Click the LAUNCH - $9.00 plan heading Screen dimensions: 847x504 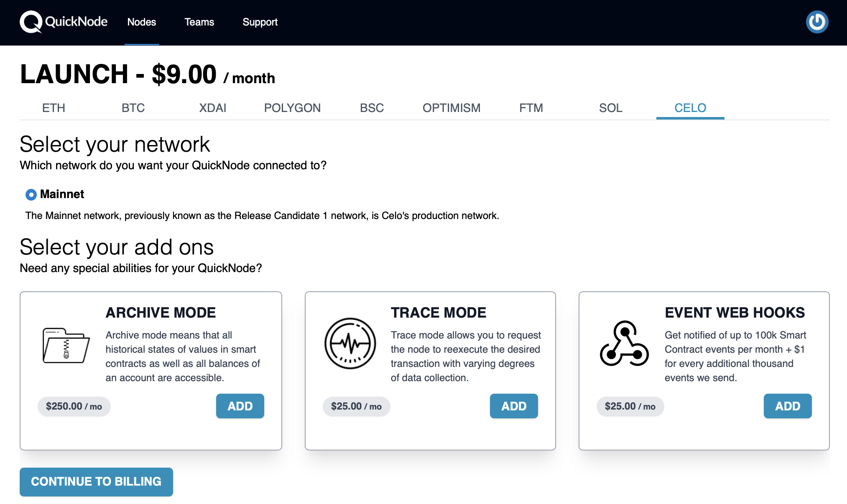tap(148, 74)
